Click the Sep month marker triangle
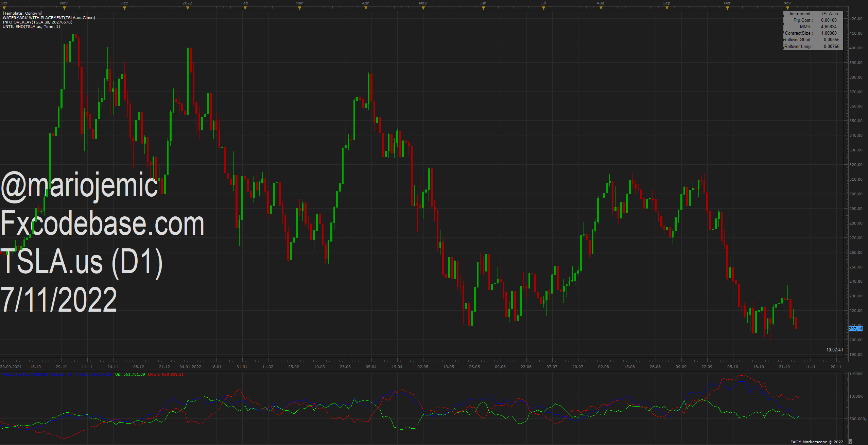Screen dimensions: 868x445 tap(667, 8)
